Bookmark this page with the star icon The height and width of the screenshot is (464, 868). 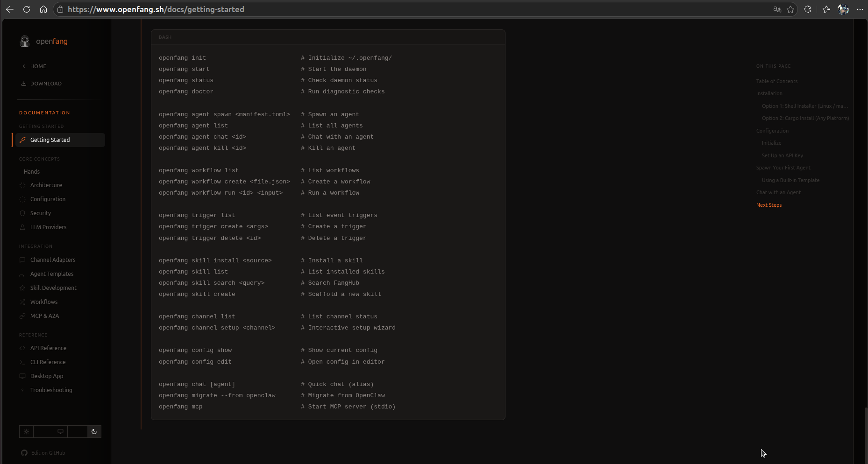tap(790, 9)
